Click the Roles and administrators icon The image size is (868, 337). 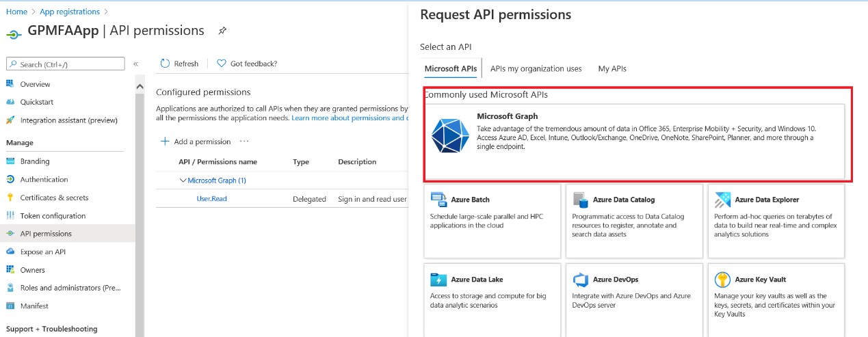tap(10, 288)
